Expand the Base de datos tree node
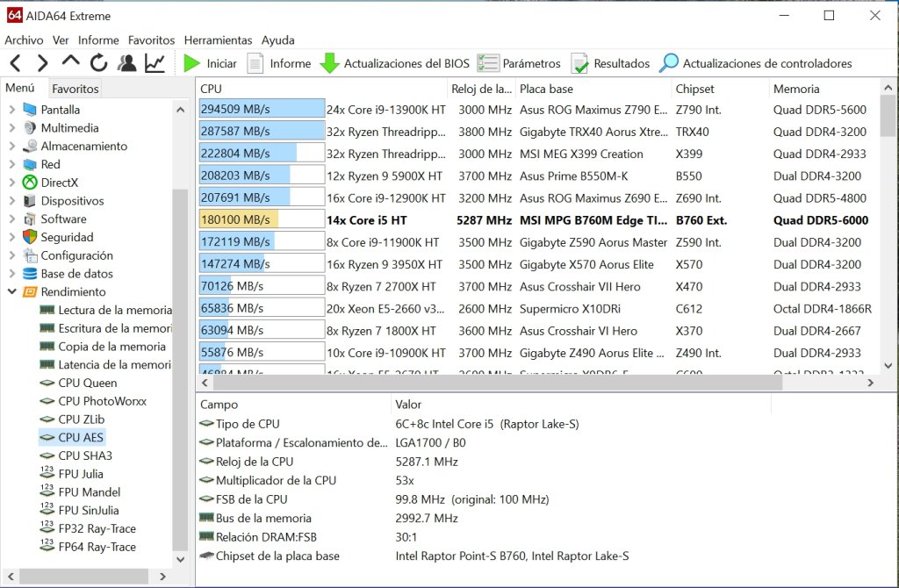Viewport: 899px width, 588px height. 12,273
